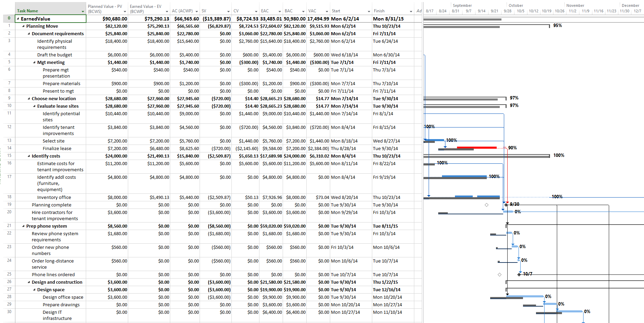The width and height of the screenshot is (644, 323).
Task: Click the Design and construction BAC cell $21,580.00
Action: pos(295,282)
